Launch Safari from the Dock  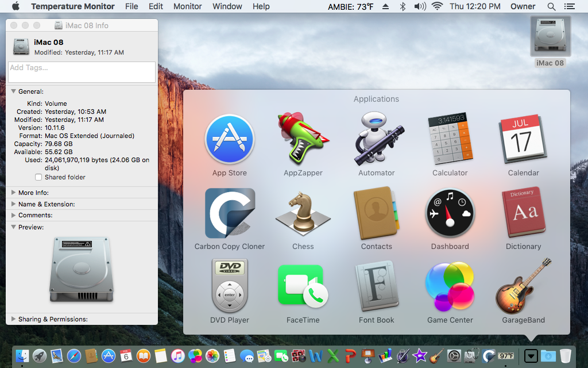pyautogui.click(x=74, y=355)
